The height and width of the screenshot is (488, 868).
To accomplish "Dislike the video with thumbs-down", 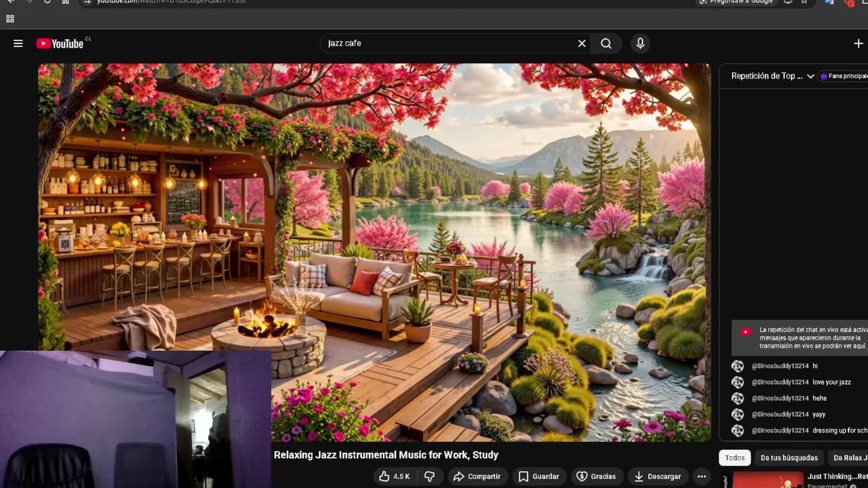I will click(x=429, y=476).
